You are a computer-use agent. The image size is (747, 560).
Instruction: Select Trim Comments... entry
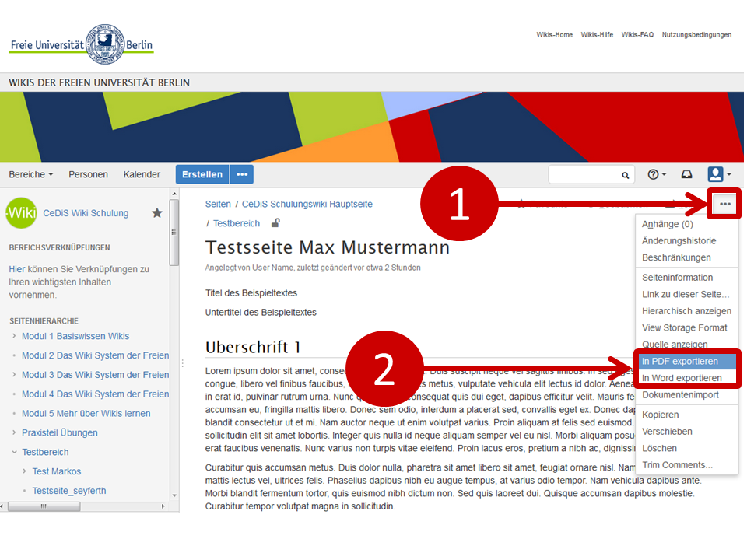tap(686, 465)
